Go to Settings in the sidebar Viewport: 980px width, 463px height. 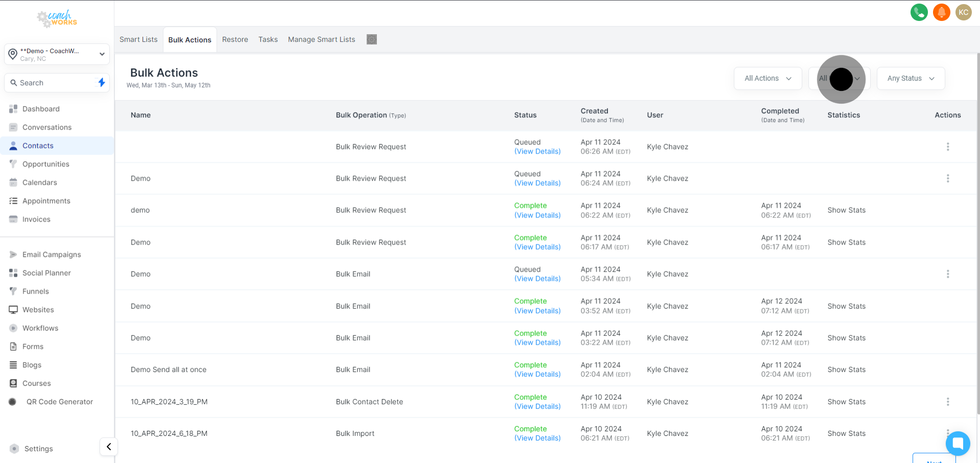tap(38, 449)
